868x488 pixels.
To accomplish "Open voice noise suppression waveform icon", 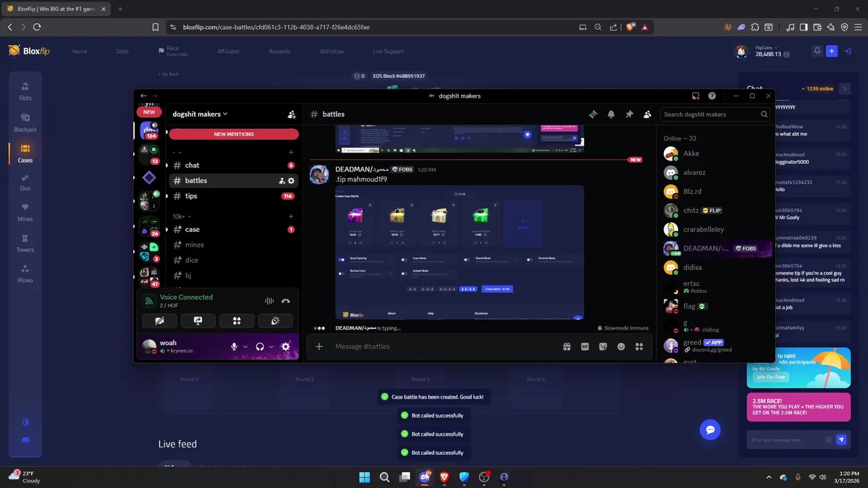I will point(269,301).
